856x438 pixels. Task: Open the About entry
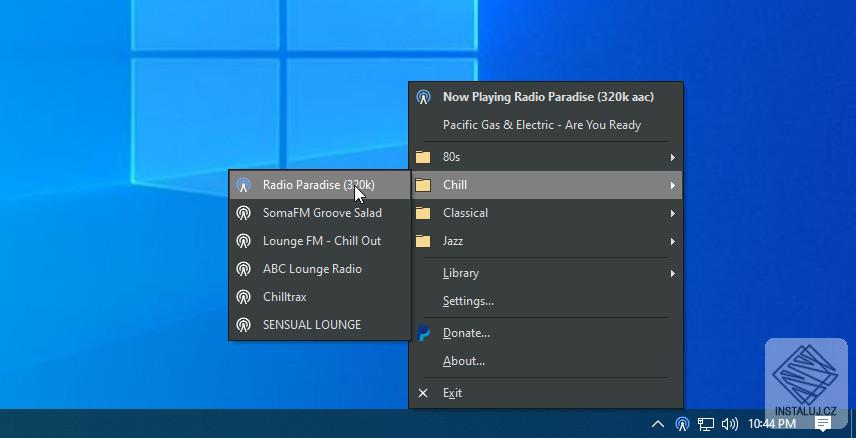click(x=464, y=361)
